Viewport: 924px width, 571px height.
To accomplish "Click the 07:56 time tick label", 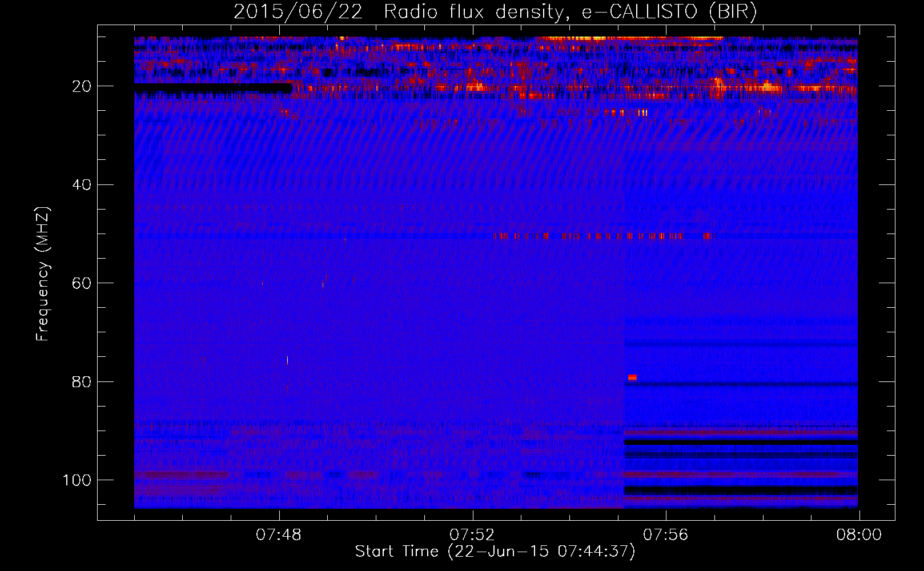I will click(x=666, y=535).
